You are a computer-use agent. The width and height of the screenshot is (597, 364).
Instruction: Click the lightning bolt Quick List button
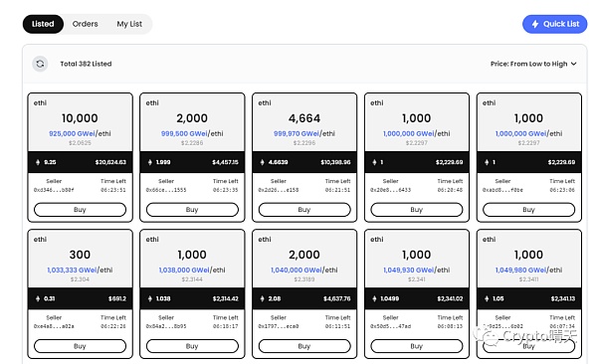coord(554,24)
